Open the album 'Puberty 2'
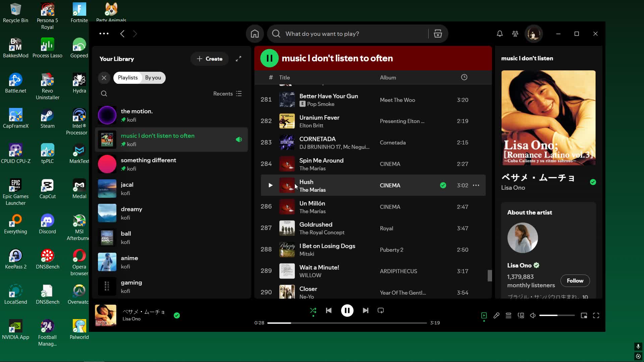 point(391,250)
